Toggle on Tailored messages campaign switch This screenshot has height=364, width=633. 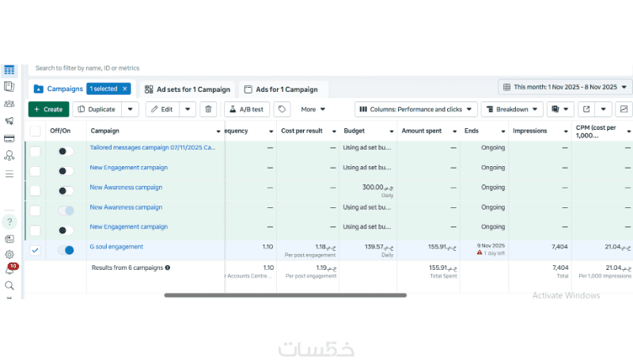[x=66, y=151]
